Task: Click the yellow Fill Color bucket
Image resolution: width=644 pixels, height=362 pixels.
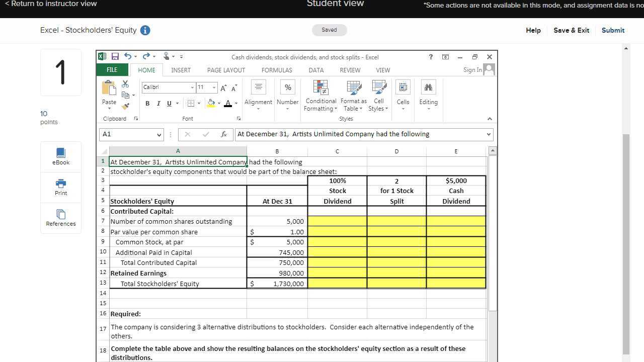Action: (211, 104)
